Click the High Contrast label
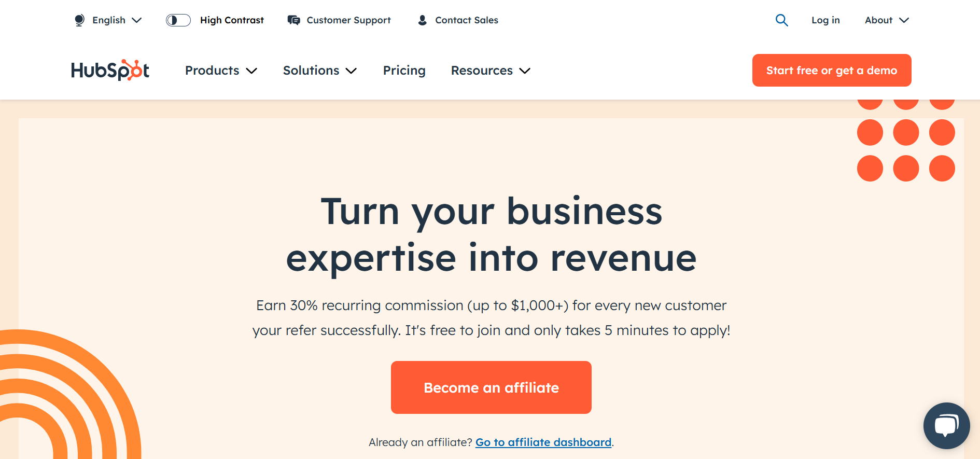Viewport: 980px width, 459px height. (232, 20)
